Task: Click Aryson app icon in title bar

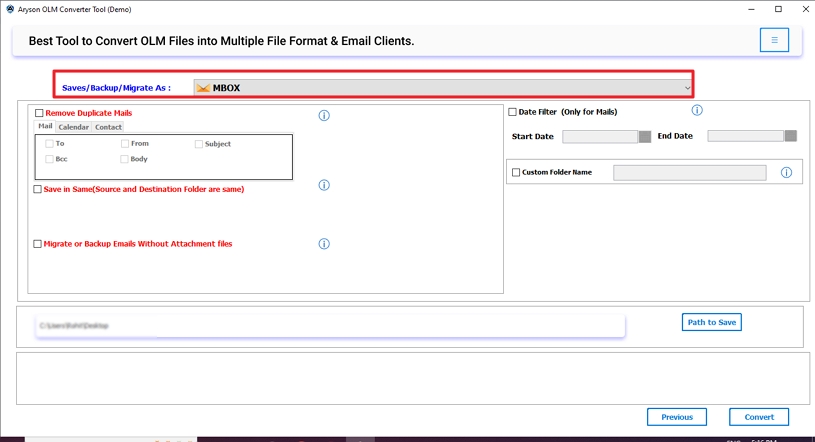Action: coord(10,9)
